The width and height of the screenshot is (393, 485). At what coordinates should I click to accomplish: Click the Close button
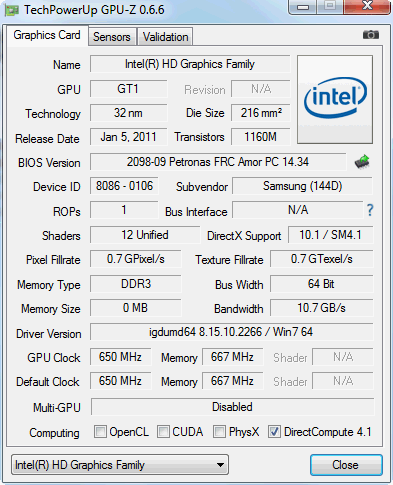346,465
